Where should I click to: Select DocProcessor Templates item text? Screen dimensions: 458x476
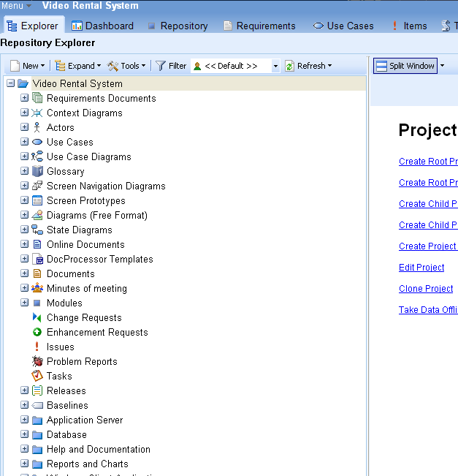tap(100, 259)
